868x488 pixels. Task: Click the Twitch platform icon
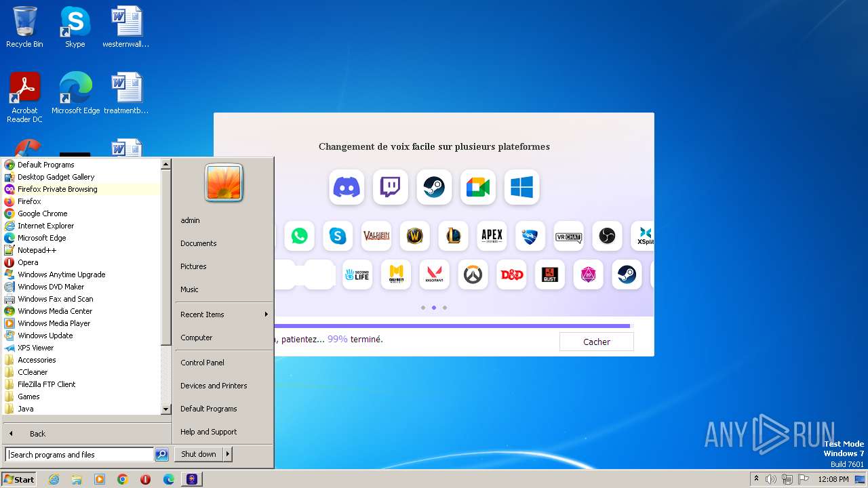point(391,187)
